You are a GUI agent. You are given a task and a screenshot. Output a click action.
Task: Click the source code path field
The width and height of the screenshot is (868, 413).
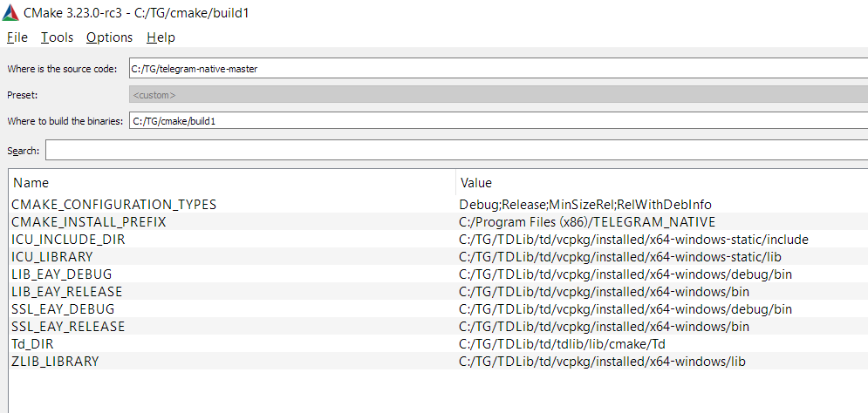498,69
